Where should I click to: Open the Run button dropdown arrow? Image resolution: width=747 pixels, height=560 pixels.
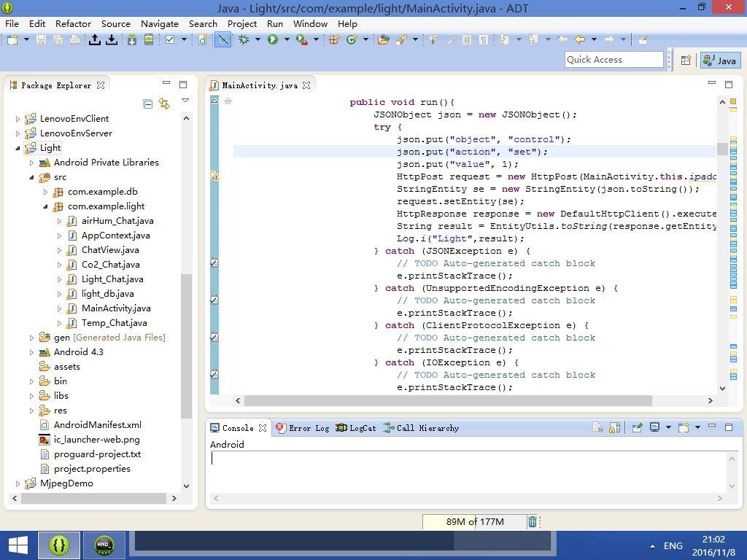click(x=286, y=40)
